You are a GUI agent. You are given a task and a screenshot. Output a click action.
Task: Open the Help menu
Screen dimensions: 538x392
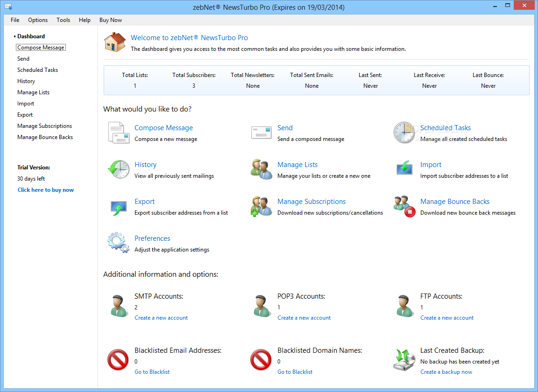pyautogui.click(x=85, y=20)
